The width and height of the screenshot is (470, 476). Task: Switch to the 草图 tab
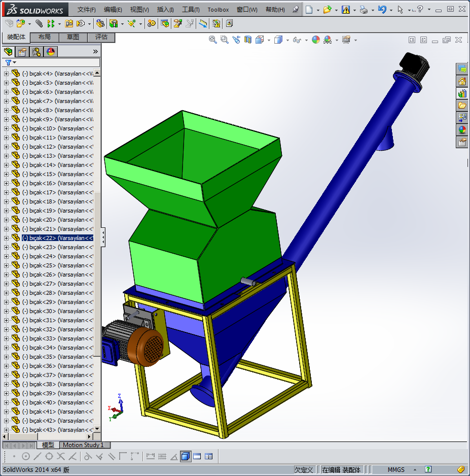click(x=73, y=37)
